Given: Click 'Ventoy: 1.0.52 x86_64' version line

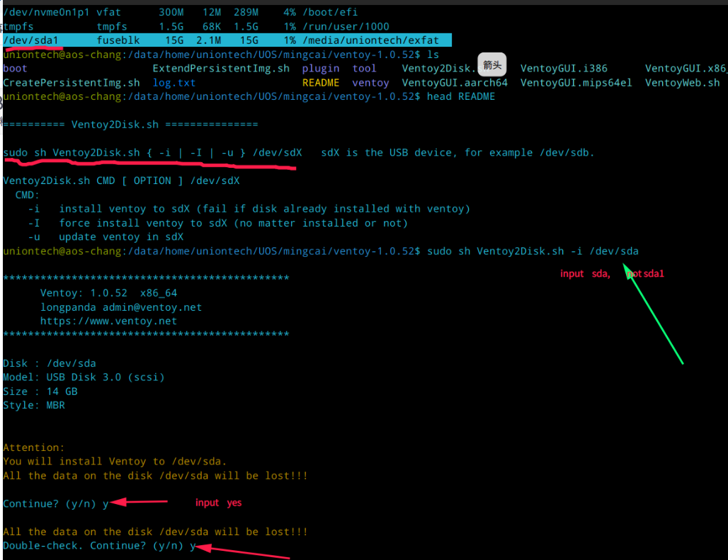Looking at the screenshot, I should (108, 293).
